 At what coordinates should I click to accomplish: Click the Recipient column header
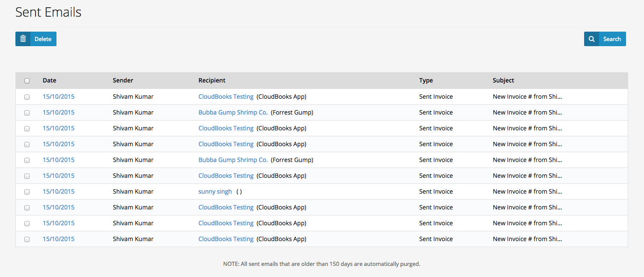tap(212, 80)
